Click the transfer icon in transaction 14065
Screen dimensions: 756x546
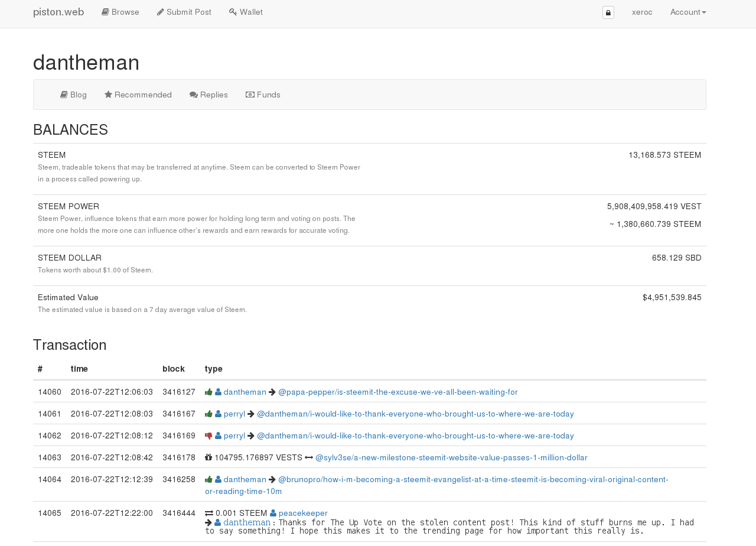point(209,513)
